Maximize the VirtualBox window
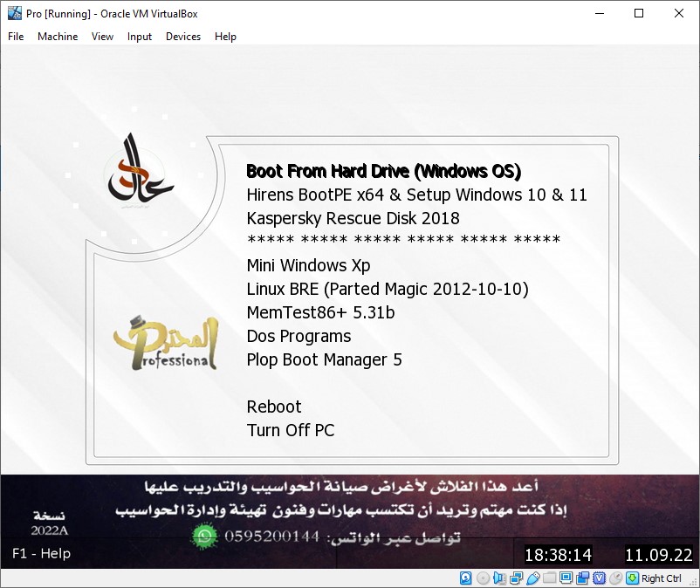Screen dimensions: 700x588 point(639,13)
